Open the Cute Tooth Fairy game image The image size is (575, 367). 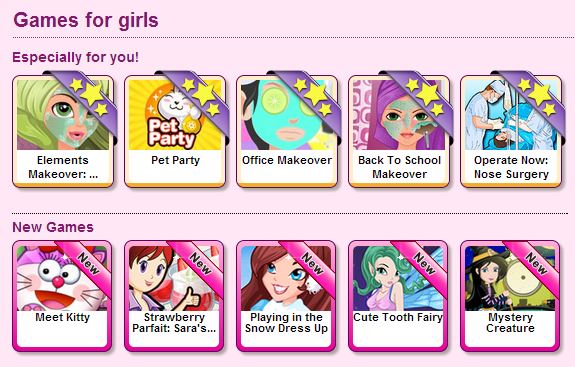[398, 278]
